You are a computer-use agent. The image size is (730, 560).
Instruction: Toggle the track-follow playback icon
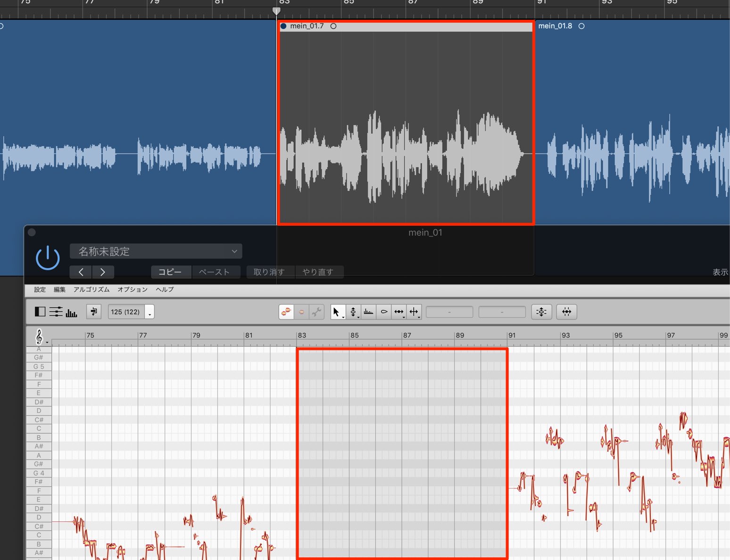click(94, 312)
